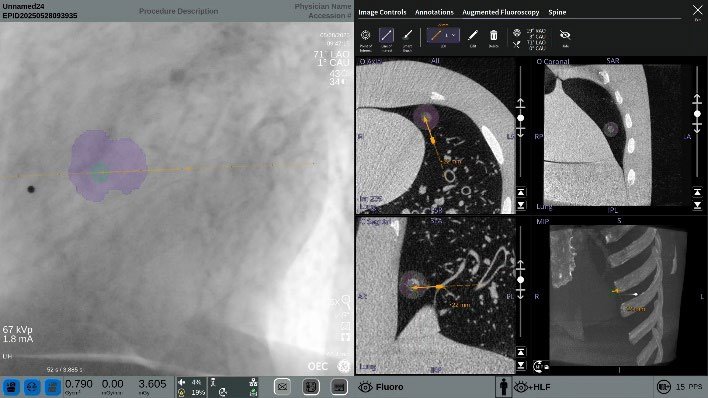Click the network status icon
This screenshot has height=398, width=708.
[x=253, y=383]
